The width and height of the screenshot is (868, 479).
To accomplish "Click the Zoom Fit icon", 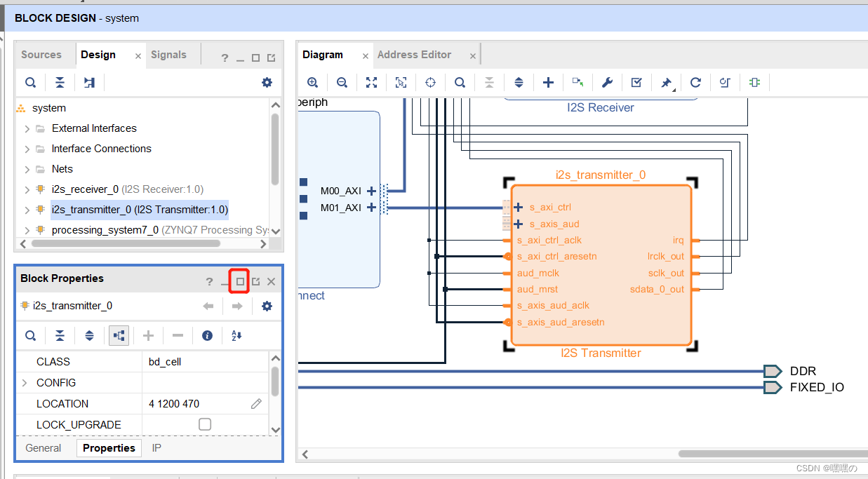I will click(x=370, y=82).
